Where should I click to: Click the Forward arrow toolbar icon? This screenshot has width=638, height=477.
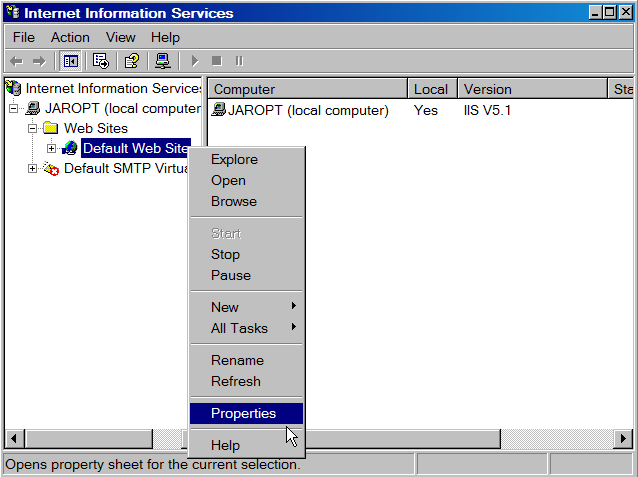[x=39, y=61]
